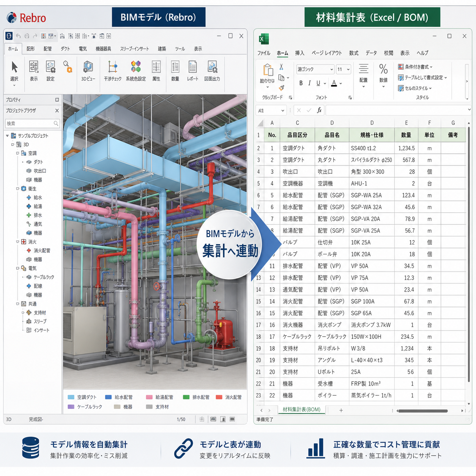The height and width of the screenshot is (476, 476).
Task: Toggle underline formatting in Excel
Action: coord(318,83)
